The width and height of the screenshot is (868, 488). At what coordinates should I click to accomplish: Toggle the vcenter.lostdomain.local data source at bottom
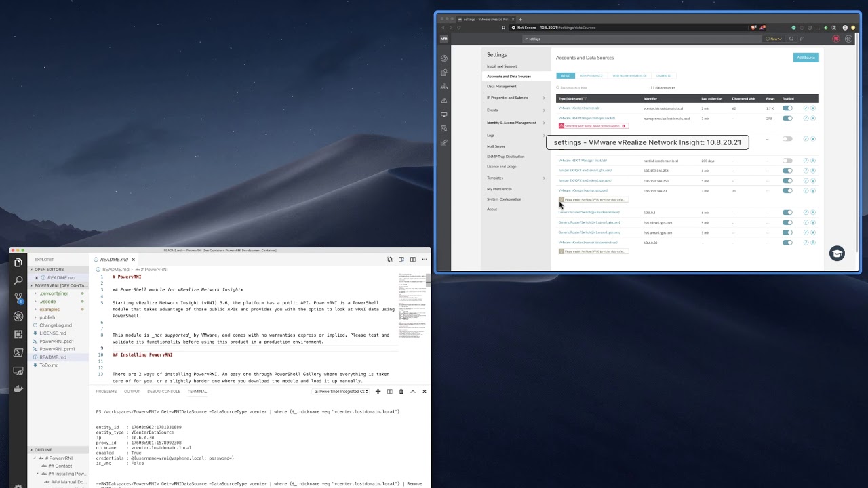(787, 242)
